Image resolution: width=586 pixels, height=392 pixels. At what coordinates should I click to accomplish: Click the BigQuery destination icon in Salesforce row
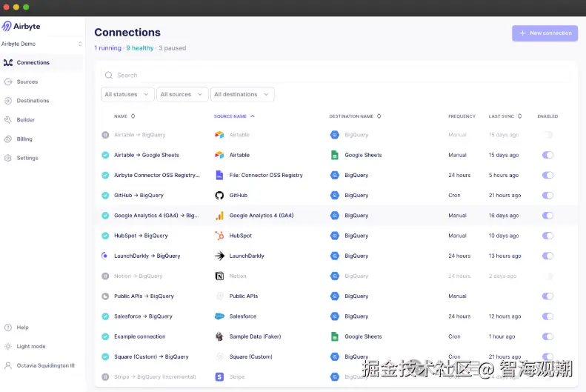coord(334,316)
